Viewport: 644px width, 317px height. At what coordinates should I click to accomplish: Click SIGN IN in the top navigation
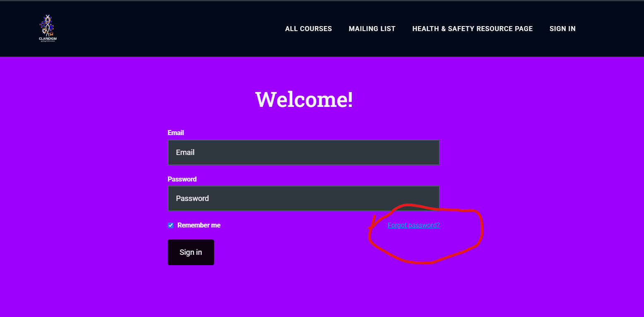(562, 29)
